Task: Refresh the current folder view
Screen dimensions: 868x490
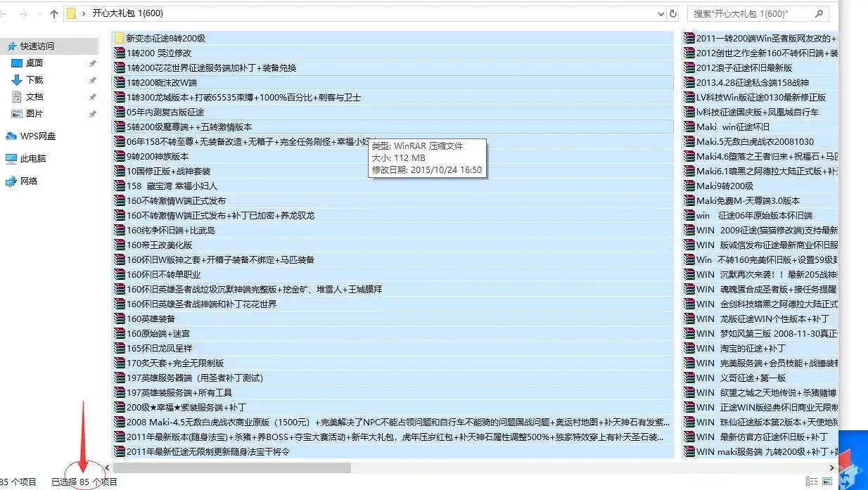Action: [673, 13]
